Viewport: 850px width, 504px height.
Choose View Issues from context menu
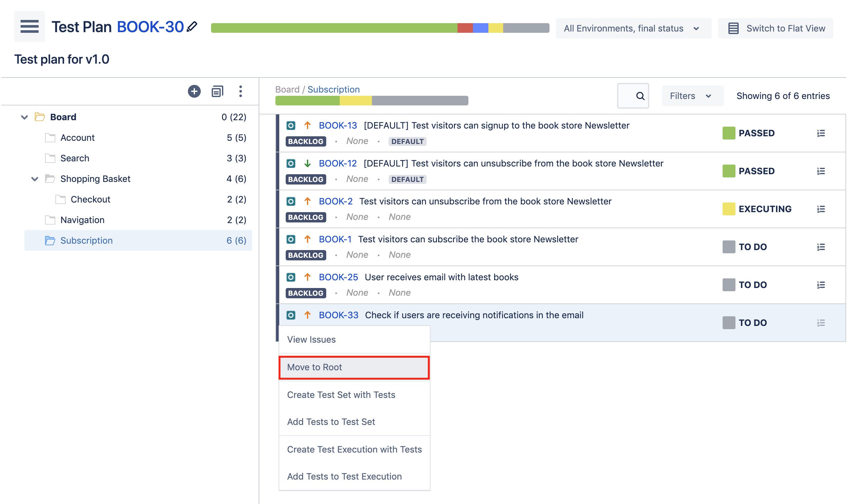pyautogui.click(x=354, y=340)
